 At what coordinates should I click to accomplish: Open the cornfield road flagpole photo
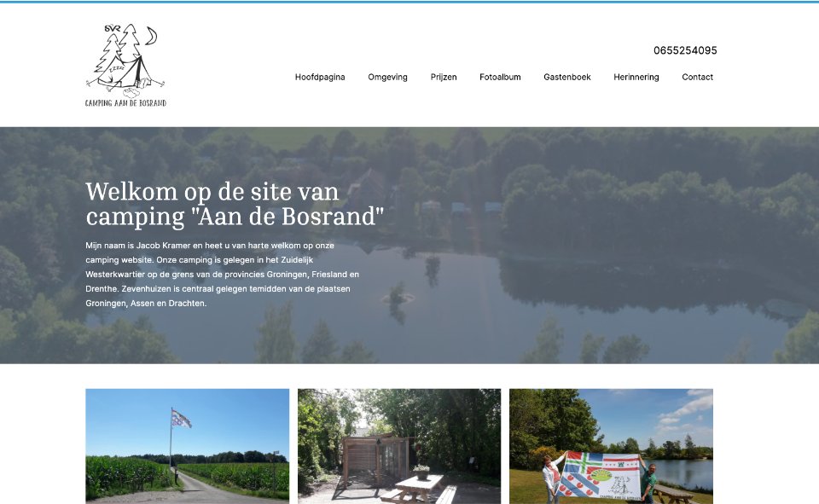187,445
